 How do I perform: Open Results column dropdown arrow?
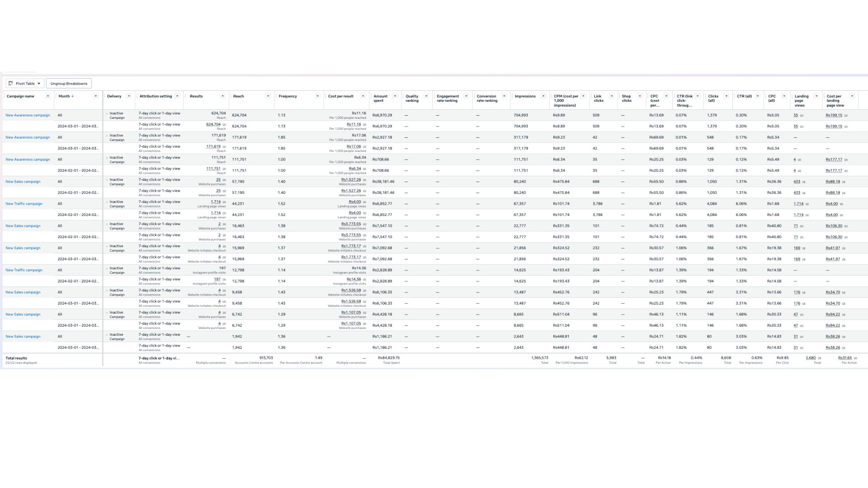click(x=222, y=96)
